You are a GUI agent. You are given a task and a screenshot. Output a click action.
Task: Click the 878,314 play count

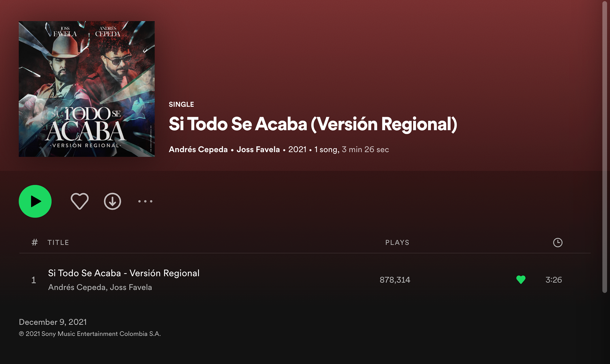click(x=395, y=280)
